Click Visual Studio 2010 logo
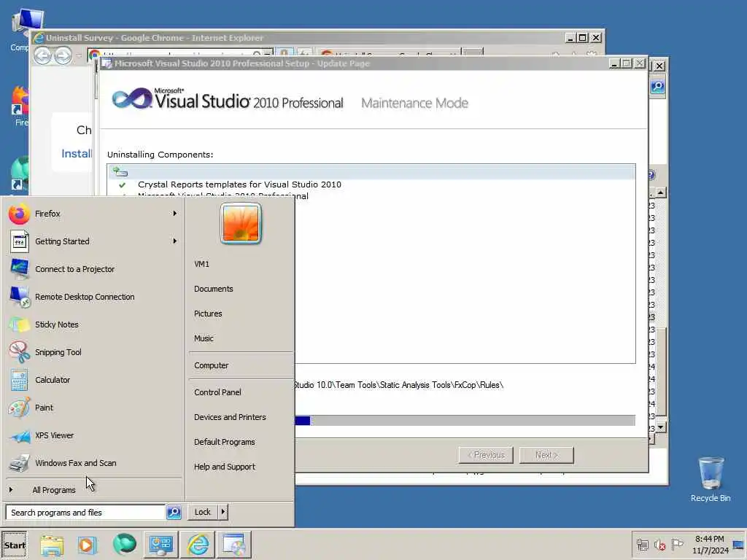Viewport: 747px width, 560px height. click(x=228, y=99)
